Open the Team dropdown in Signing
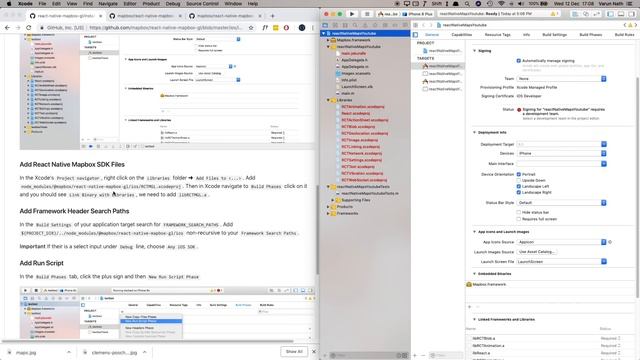The image size is (640, 360). pyautogui.click(x=562, y=78)
